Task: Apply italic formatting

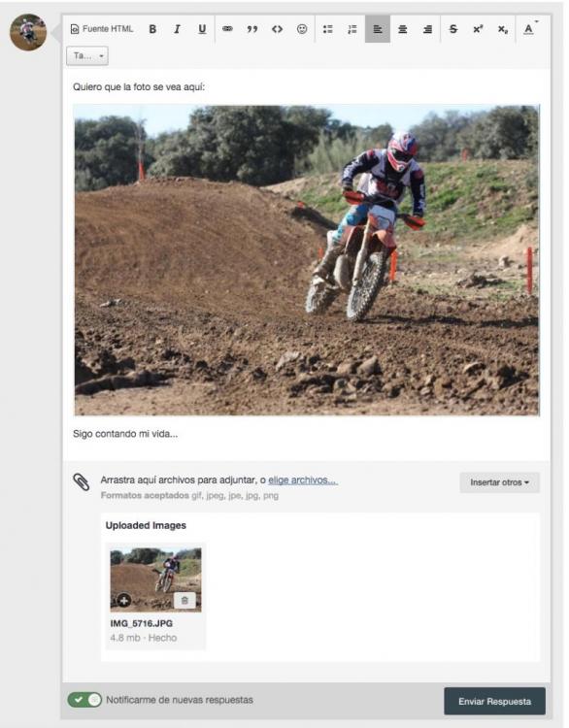Action: (x=177, y=29)
